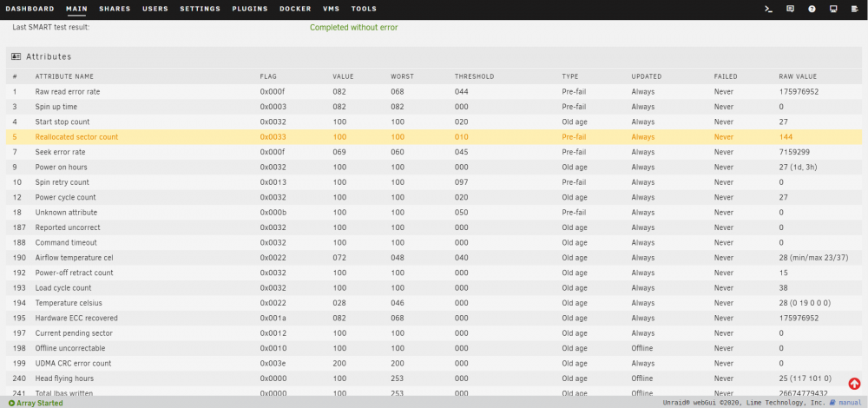Open the feedback icon in the top bar
Image resolution: width=868 pixels, height=408 pixels.
(x=791, y=9)
